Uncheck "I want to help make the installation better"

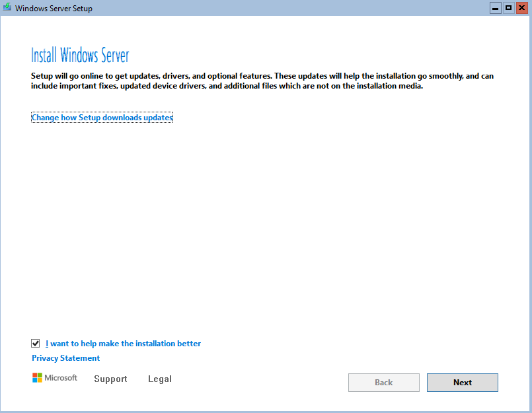[35, 343]
